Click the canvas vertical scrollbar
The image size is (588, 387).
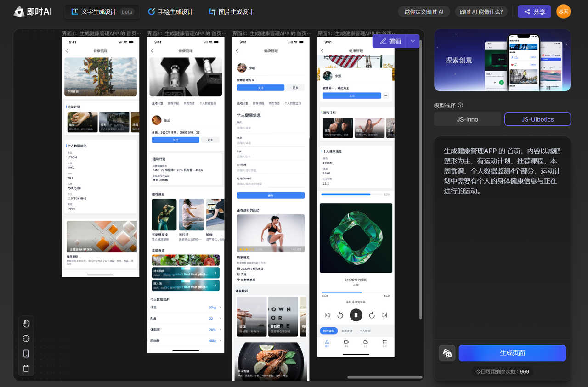tap(420, 179)
